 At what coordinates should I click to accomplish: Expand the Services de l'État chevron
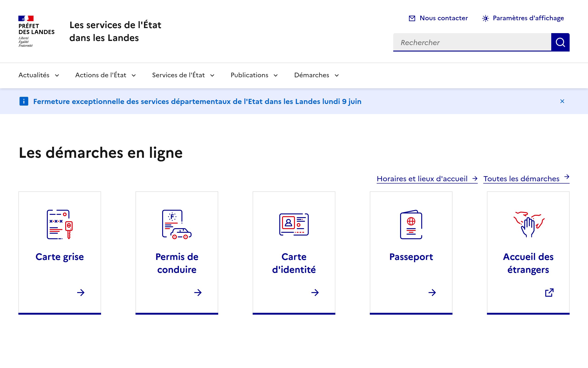(212, 75)
